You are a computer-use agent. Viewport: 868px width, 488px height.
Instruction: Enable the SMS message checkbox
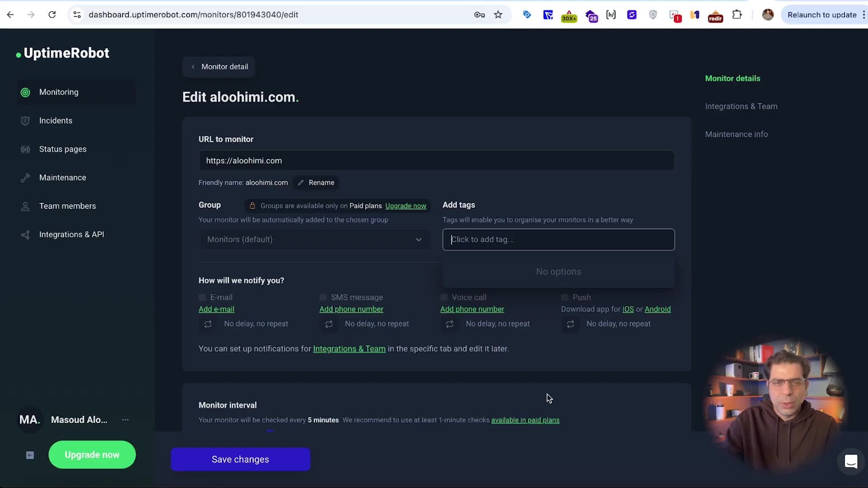point(323,297)
